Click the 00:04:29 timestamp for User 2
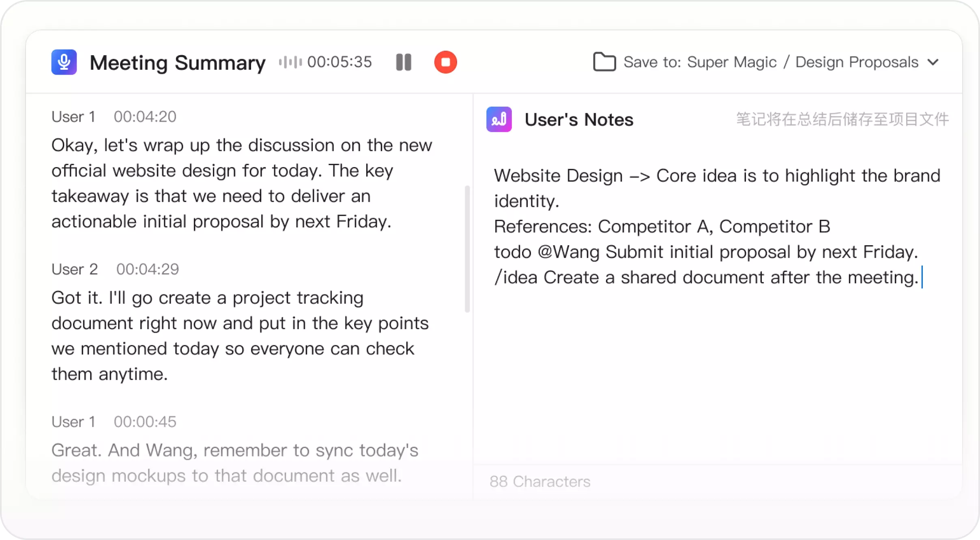 [x=148, y=269]
